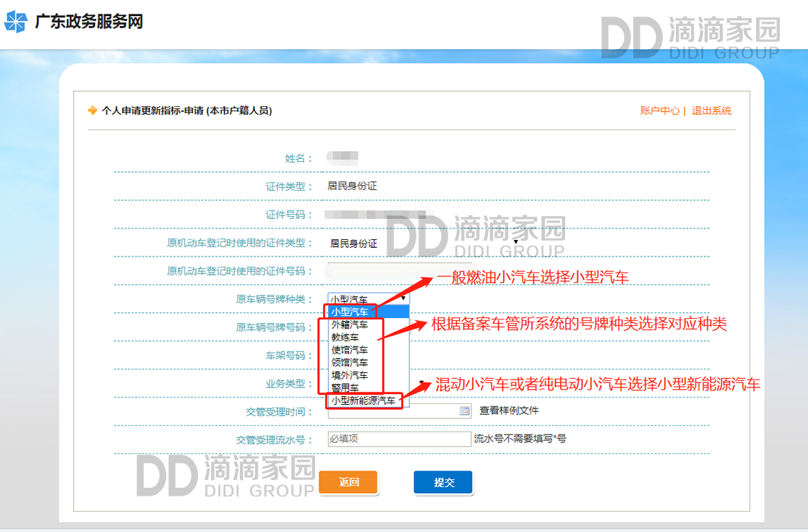
Task: Select 小型汽车 in the dropdown list
Action: (x=369, y=312)
